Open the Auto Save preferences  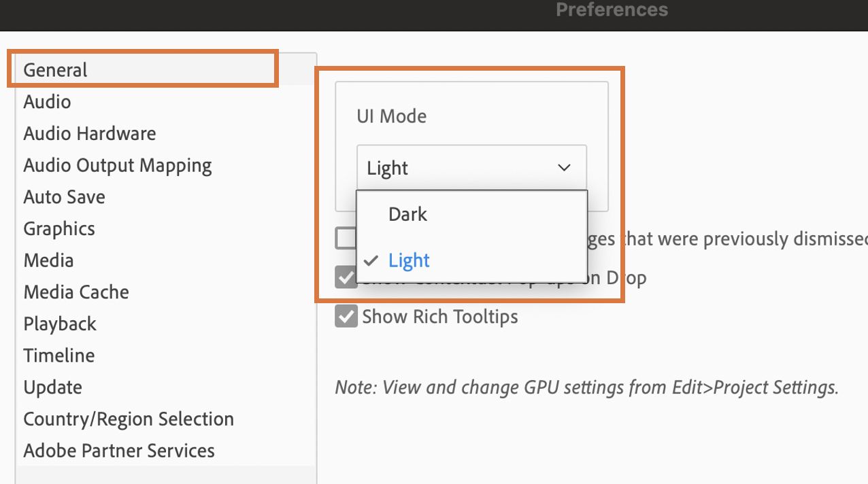tap(65, 197)
